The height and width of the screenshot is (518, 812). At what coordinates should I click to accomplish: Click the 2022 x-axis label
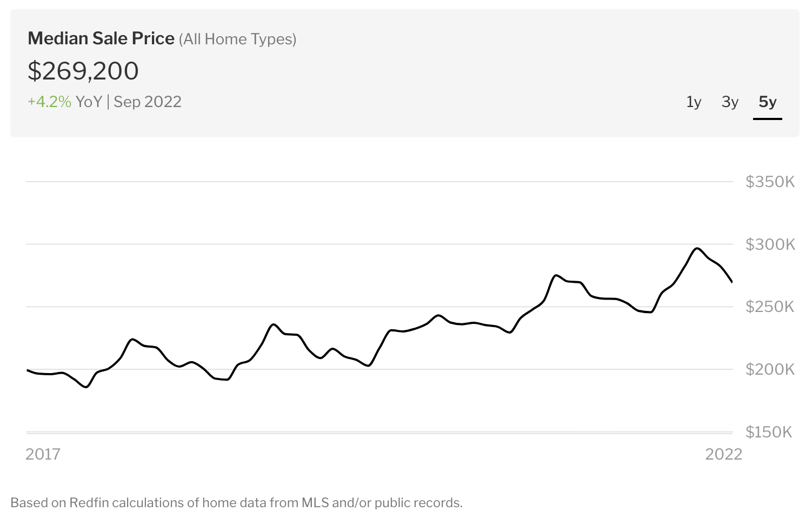coord(724,454)
